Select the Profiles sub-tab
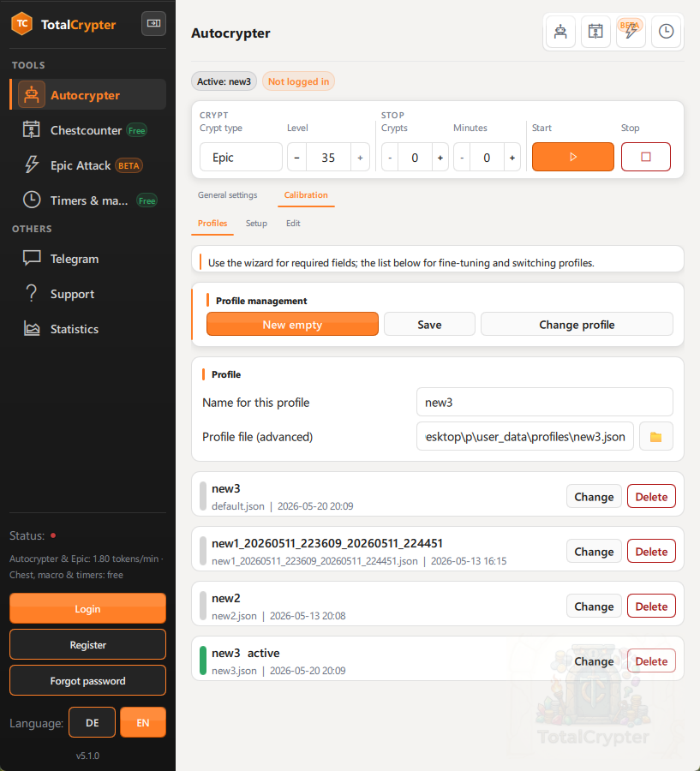Screen dimensions: 700x771 tap(212, 224)
